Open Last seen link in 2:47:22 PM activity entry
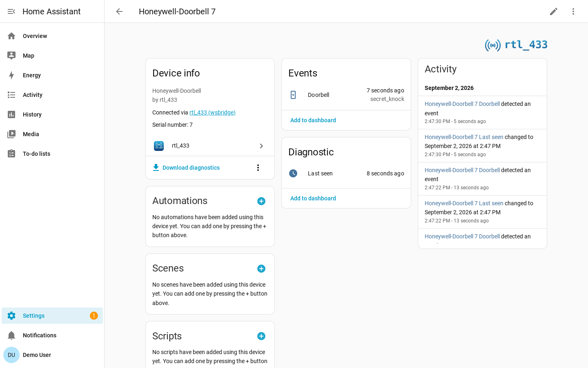The image size is (588, 368). click(x=464, y=203)
